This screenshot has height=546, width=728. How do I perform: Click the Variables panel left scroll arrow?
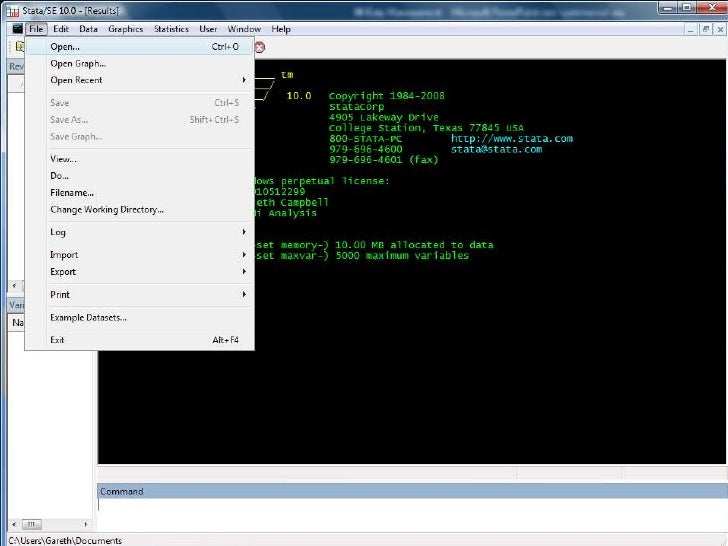coord(14,524)
